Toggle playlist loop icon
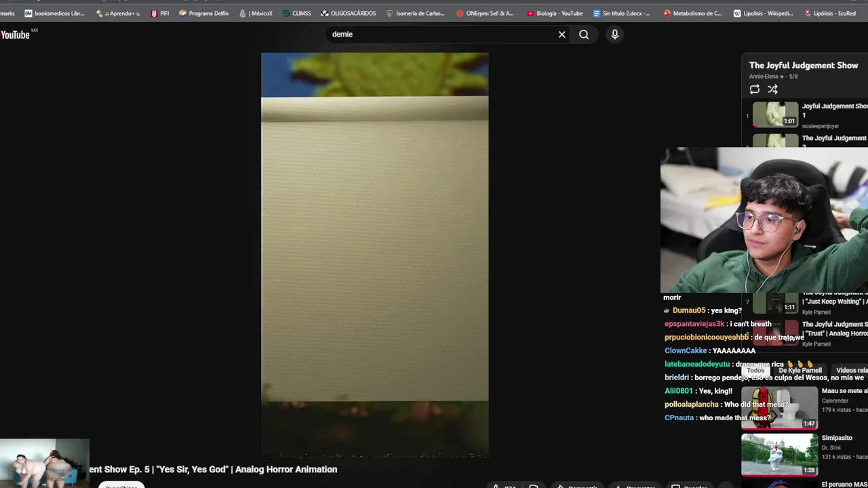 tap(755, 89)
